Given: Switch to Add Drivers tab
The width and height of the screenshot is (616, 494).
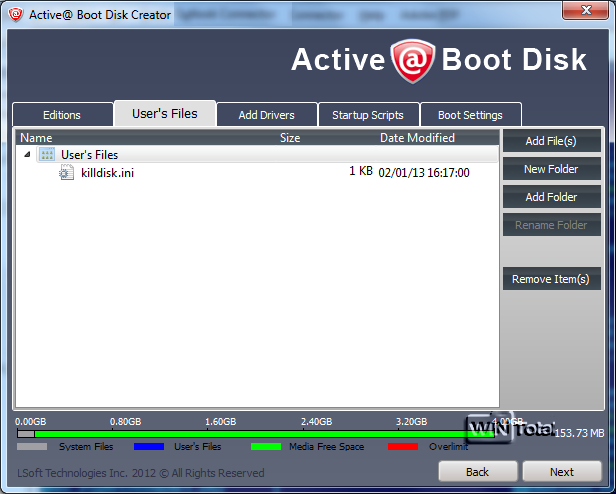Looking at the screenshot, I should (266, 115).
